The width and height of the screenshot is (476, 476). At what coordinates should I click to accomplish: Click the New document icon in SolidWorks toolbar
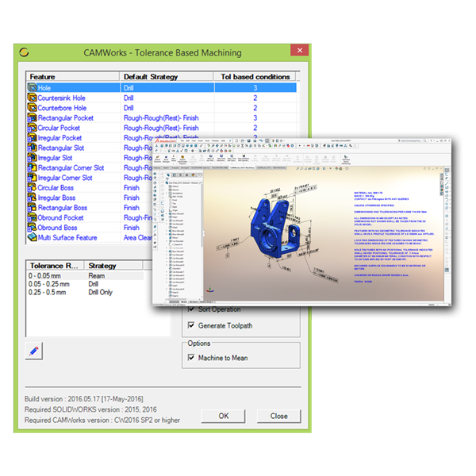pos(236,140)
